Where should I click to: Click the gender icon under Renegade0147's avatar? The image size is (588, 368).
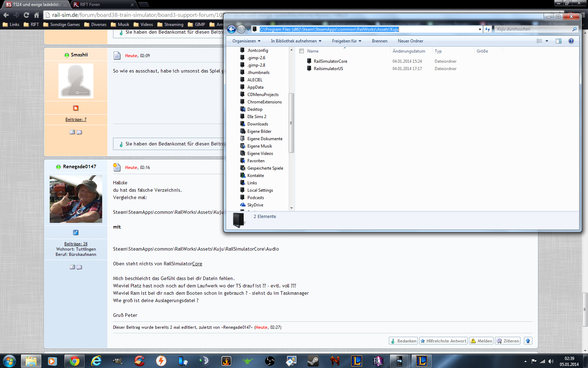(76, 232)
